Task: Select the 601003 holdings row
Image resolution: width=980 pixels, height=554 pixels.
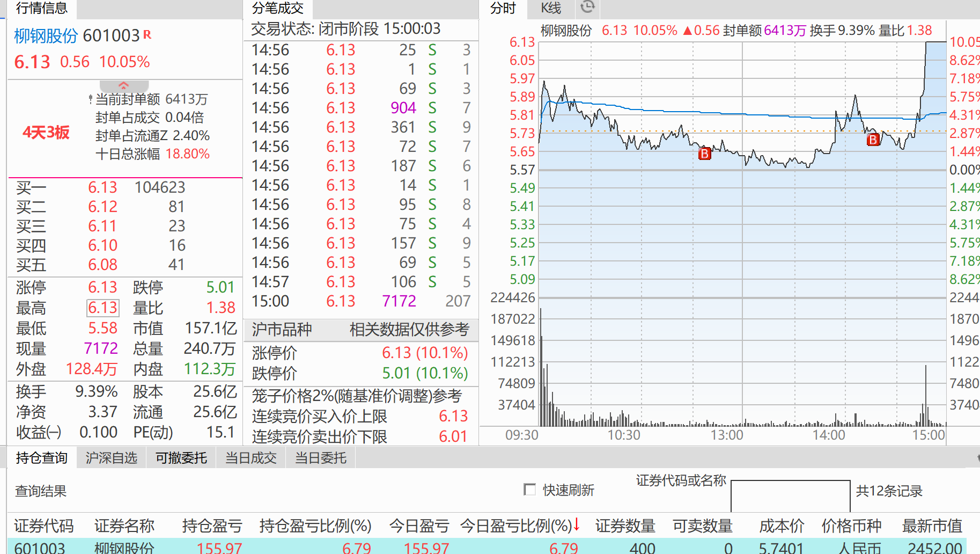Action: [487, 547]
